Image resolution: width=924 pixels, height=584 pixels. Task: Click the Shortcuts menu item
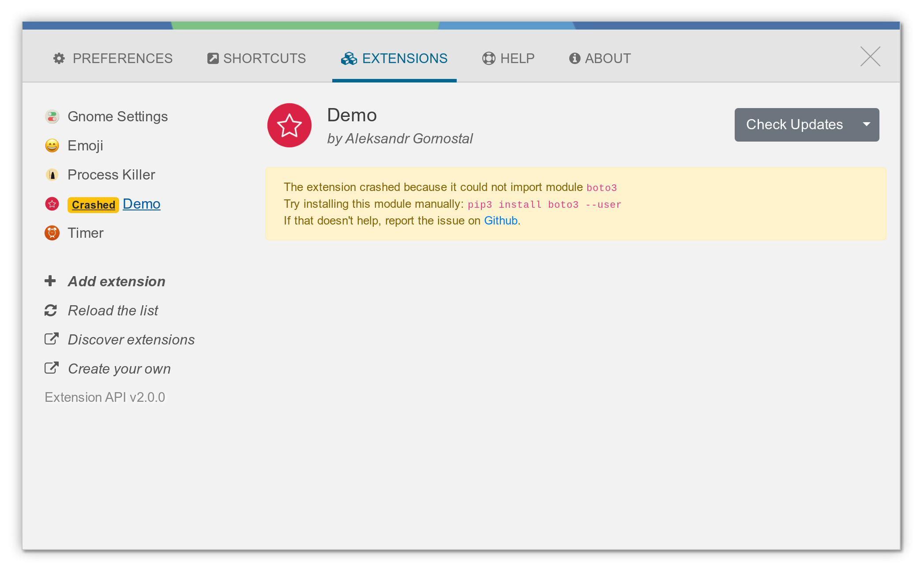click(x=259, y=59)
